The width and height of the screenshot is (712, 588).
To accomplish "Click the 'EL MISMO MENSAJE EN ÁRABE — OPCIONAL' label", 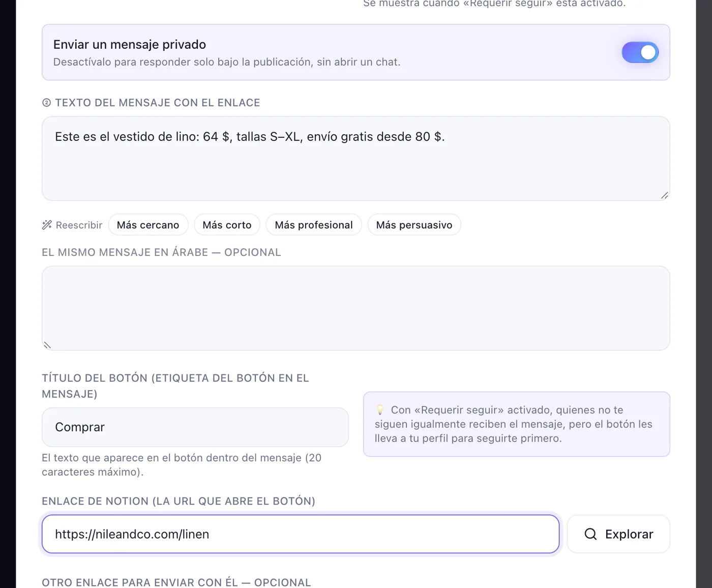I will pyautogui.click(x=161, y=252).
